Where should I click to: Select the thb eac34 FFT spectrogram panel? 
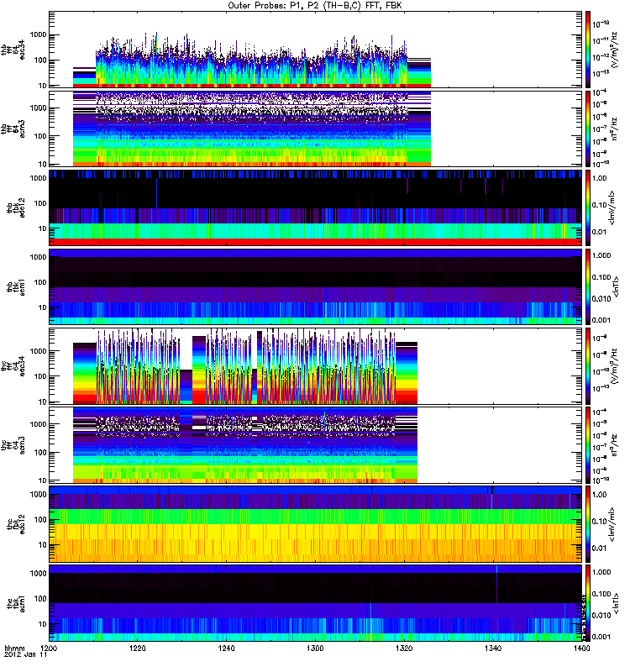[316, 50]
